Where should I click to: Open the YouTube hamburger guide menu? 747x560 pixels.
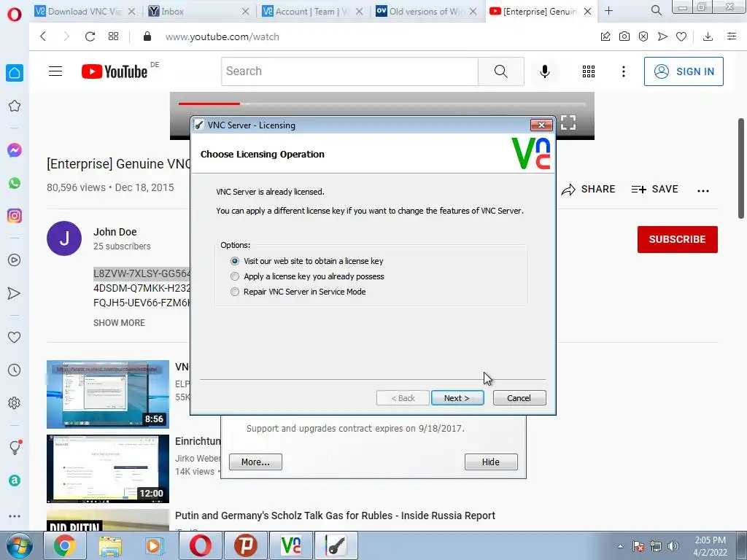pyautogui.click(x=55, y=71)
